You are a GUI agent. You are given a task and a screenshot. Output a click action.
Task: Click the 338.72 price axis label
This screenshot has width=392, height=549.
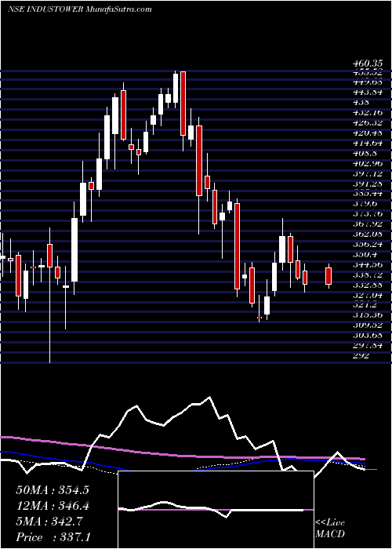click(367, 274)
